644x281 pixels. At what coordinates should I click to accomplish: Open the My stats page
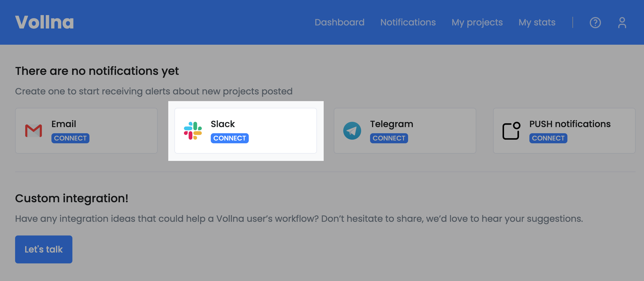(x=537, y=22)
